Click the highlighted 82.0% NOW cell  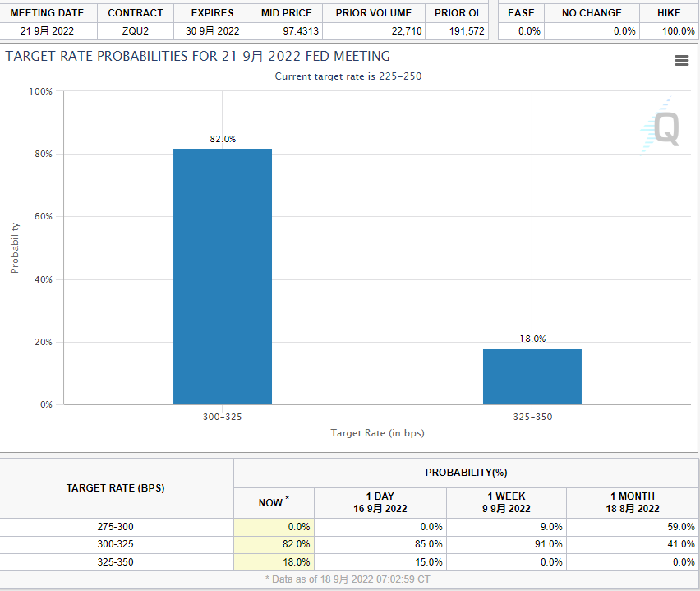pyautogui.click(x=274, y=544)
